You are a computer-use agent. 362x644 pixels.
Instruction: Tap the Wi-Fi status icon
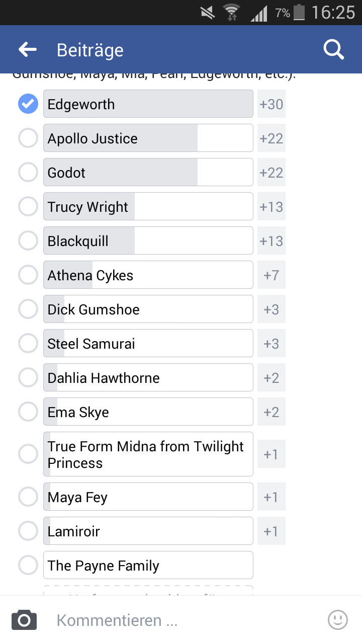[232, 12]
